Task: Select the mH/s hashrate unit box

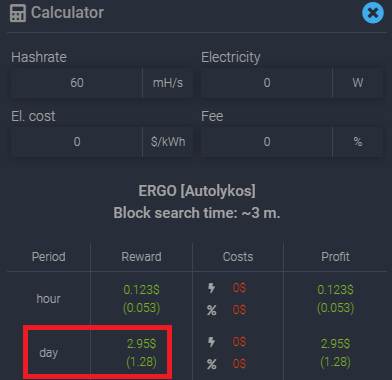Action: (168, 83)
